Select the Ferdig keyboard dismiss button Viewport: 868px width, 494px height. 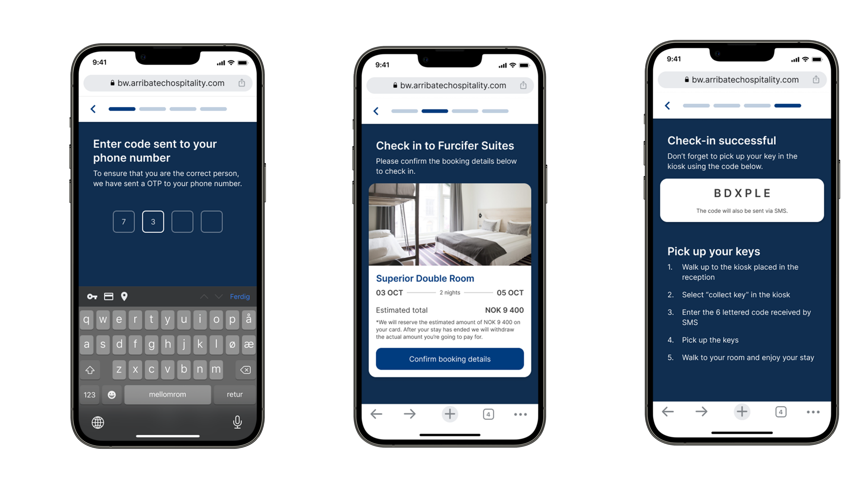241,296
